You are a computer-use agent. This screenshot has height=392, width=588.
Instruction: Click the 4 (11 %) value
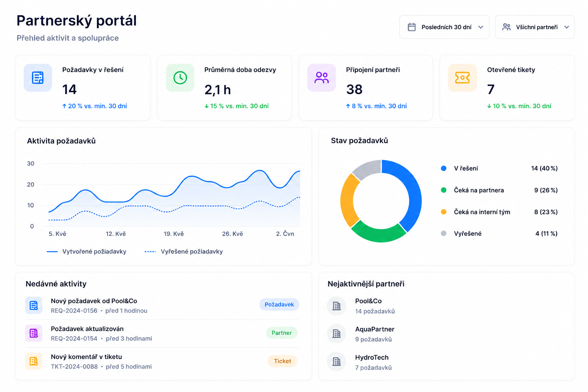click(546, 234)
